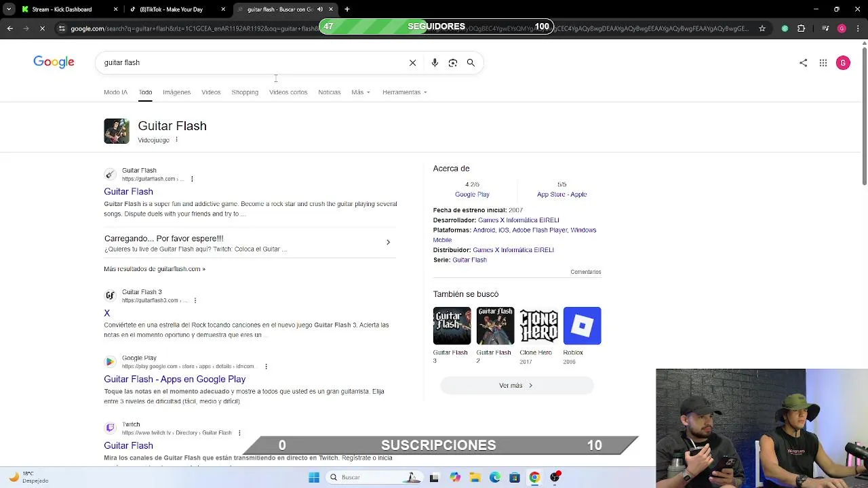The height and width of the screenshot is (488, 868).
Task: Open Microsoft Store from the taskbar
Action: pos(515,477)
